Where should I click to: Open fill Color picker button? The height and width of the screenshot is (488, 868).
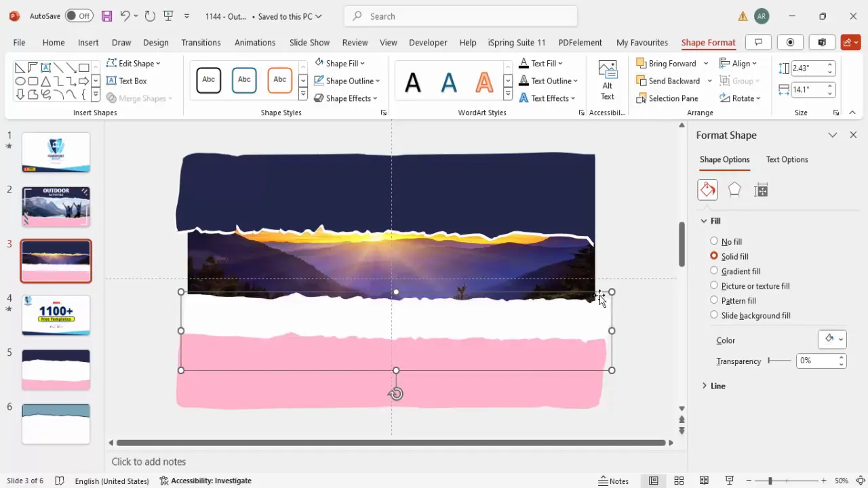click(x=832, y=339)
